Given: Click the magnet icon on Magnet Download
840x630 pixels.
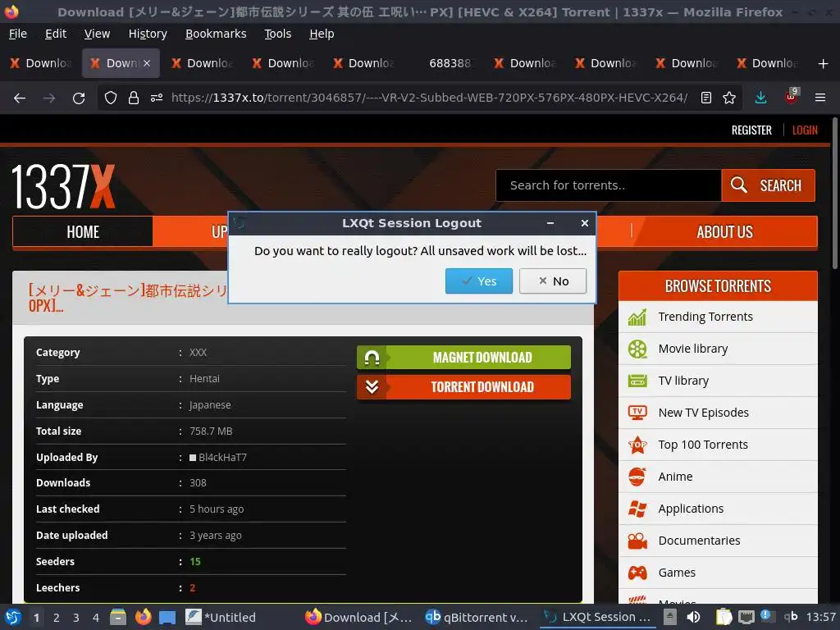Looking at the screenshot, I should point(372,358).
